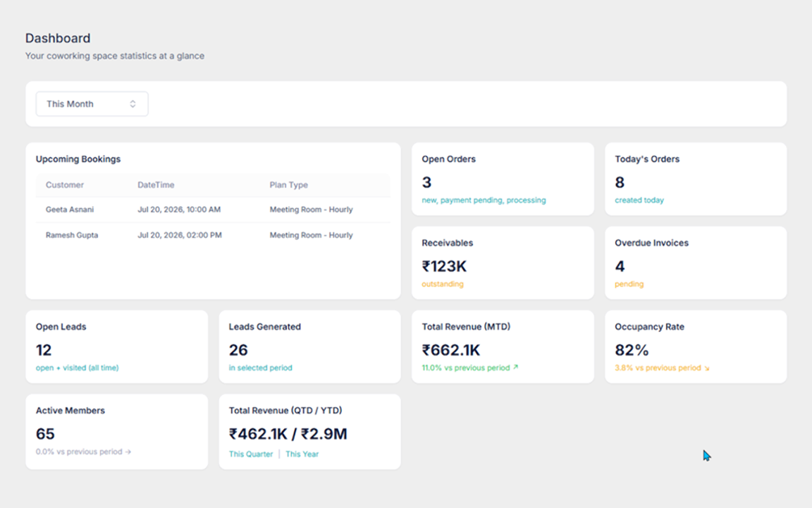Select the Geeta Asnani customer cell

(70, 210)
